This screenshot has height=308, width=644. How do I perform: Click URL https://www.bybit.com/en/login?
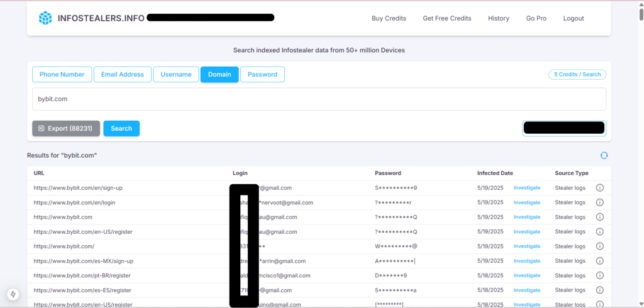point(74,202)
